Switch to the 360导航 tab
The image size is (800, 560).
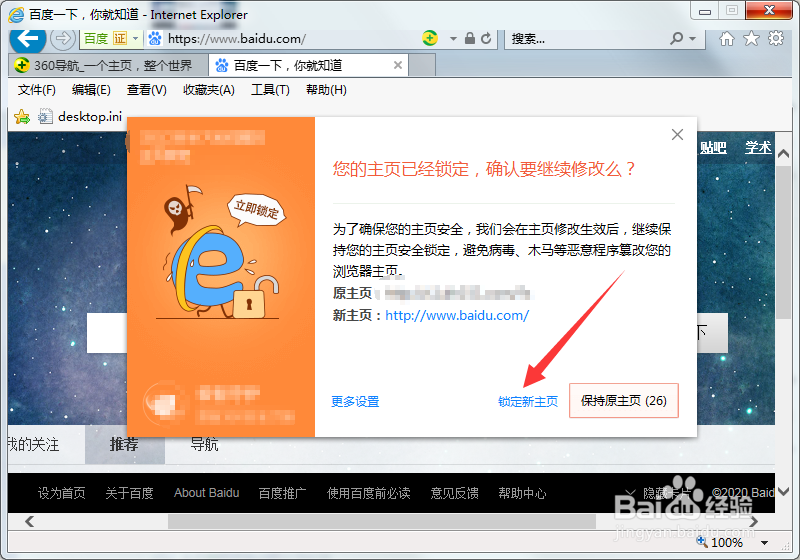point(108,65)
